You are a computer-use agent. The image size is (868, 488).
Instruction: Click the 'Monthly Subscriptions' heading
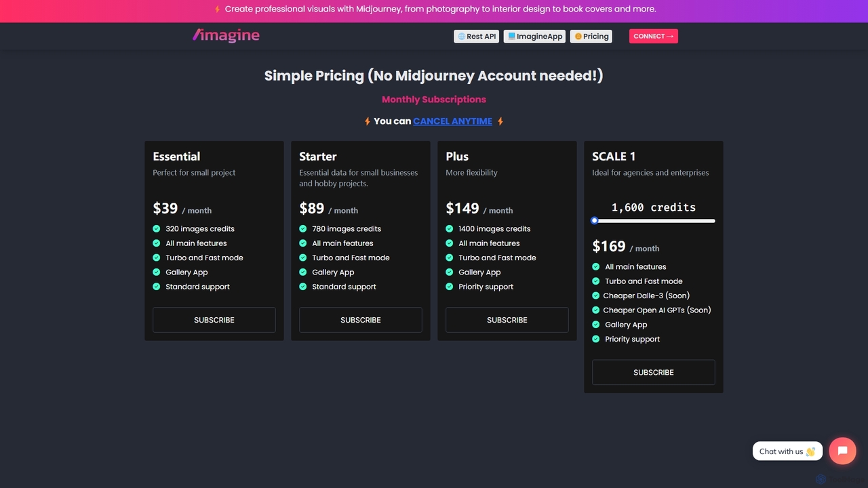pyautogui.click(x=434, y=100)
